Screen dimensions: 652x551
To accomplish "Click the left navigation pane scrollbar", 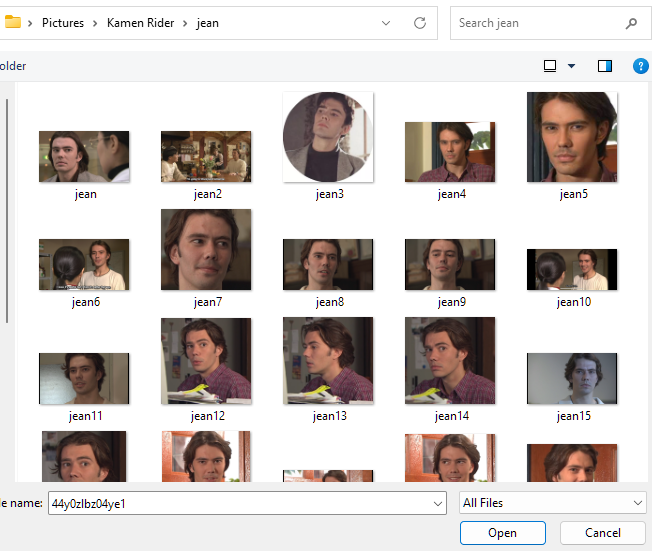I will click(7, 210).
